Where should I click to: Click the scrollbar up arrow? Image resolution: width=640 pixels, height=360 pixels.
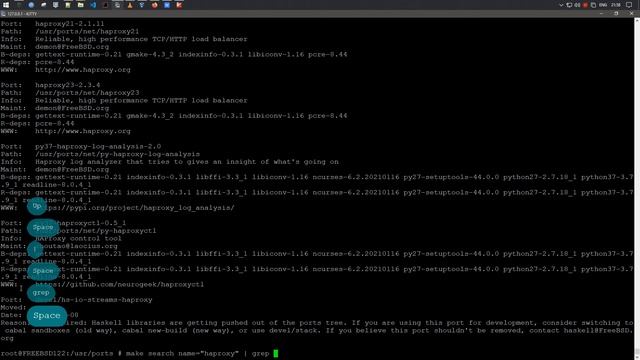click(x=637, y=20)
